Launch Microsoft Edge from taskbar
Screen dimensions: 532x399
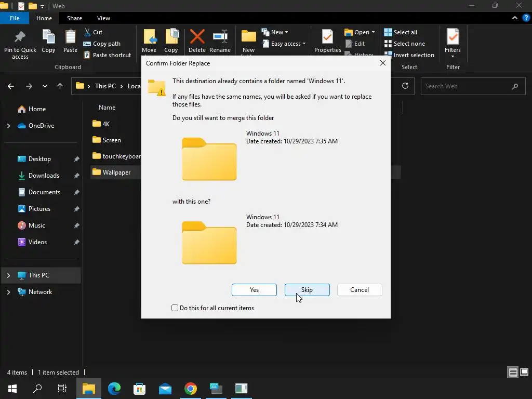(x=114, y=389)
